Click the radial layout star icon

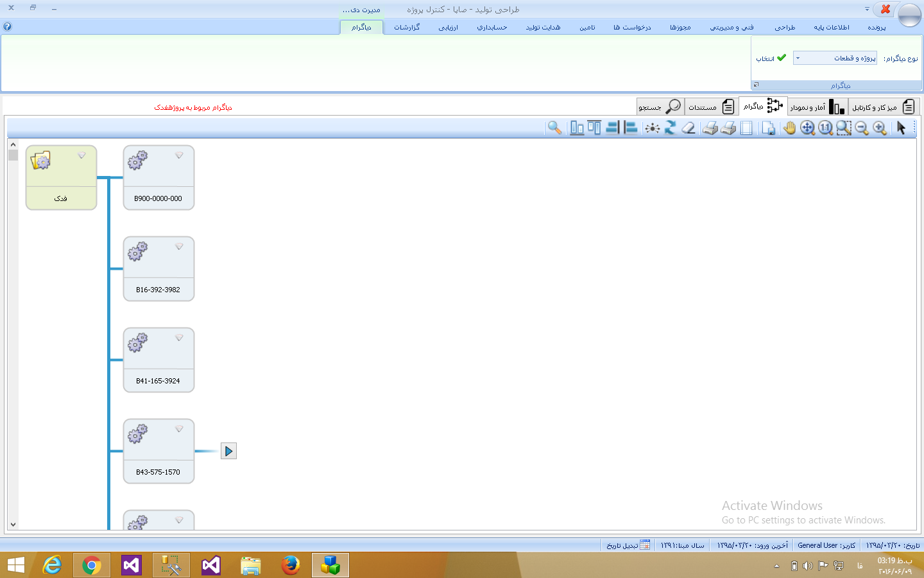pyautogui.click(x=652, y=128)
